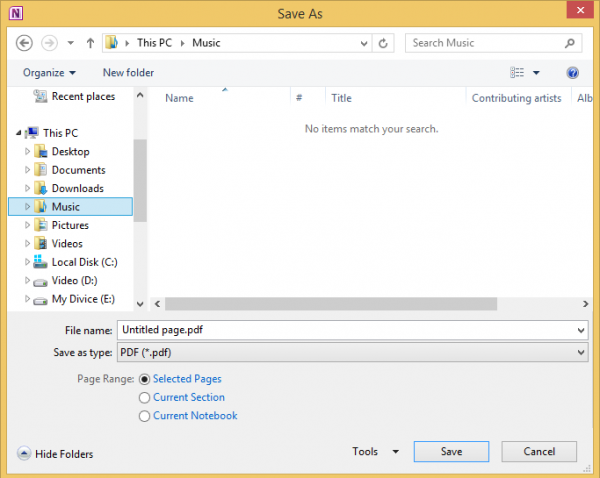
Task: Expand the Documents folder tree node
Action: (x=28, y=170)
